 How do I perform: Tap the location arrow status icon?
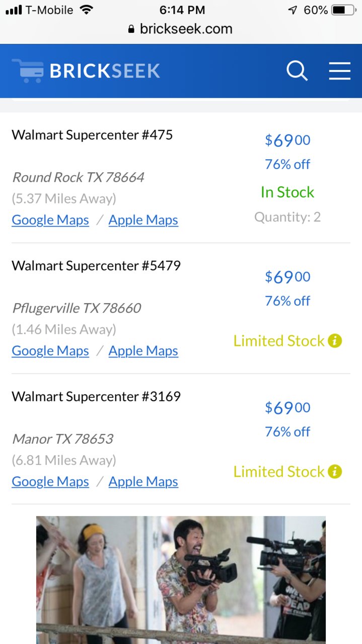[x=293, y=10]
